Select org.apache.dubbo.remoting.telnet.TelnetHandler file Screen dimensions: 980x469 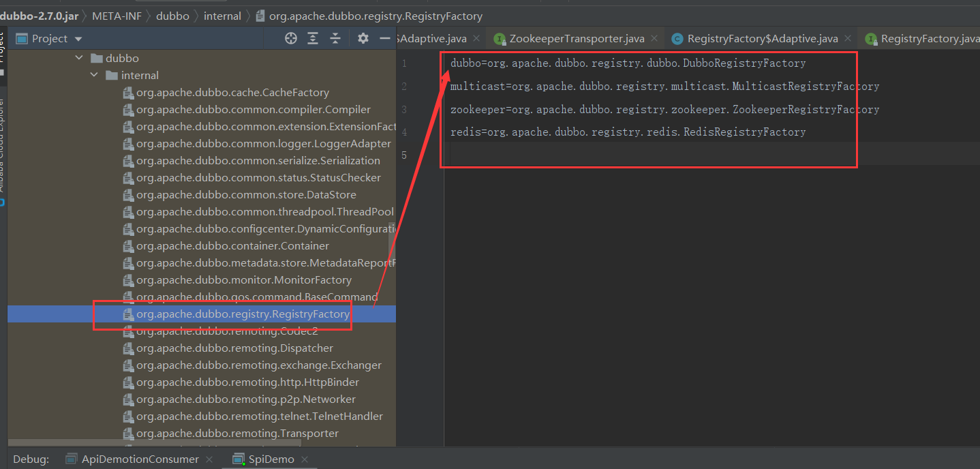[x=260, y=417]
